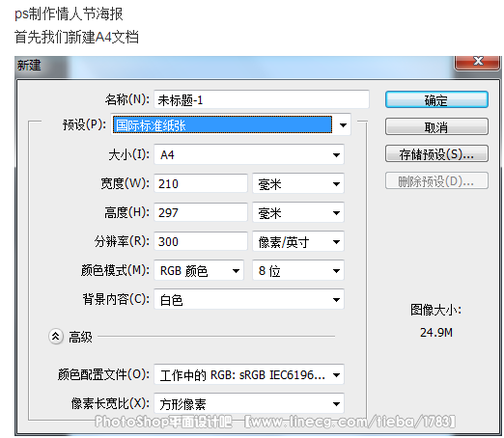Viewport: 504px width, 438px height.
Task: Click the 确定 button to confirm
Action: [436, 99]
